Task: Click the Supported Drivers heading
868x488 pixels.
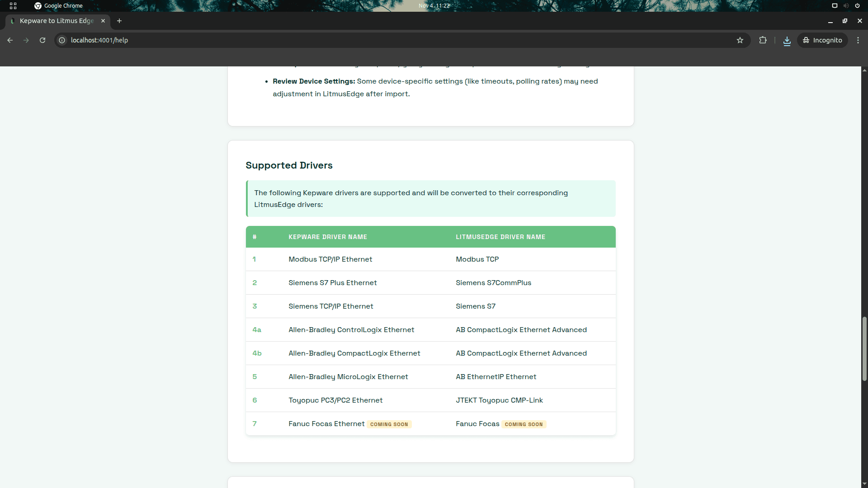Action: pos(289,165)
